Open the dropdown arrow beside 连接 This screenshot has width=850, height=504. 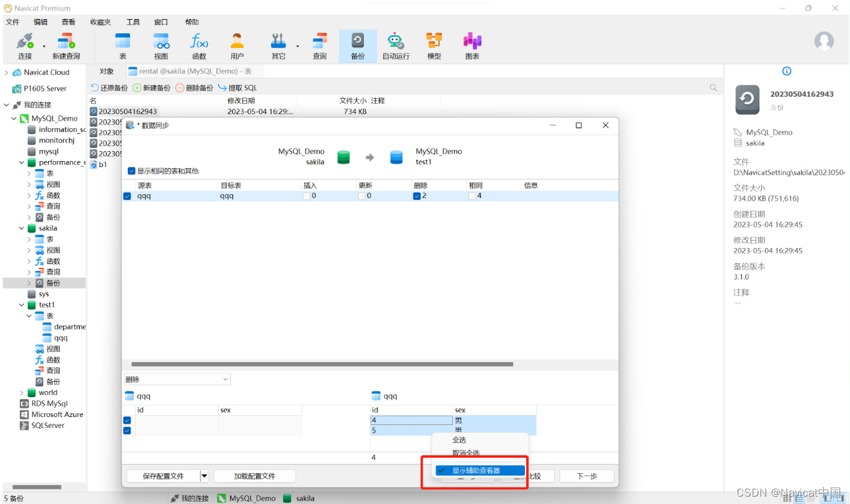tap(44, 46)
